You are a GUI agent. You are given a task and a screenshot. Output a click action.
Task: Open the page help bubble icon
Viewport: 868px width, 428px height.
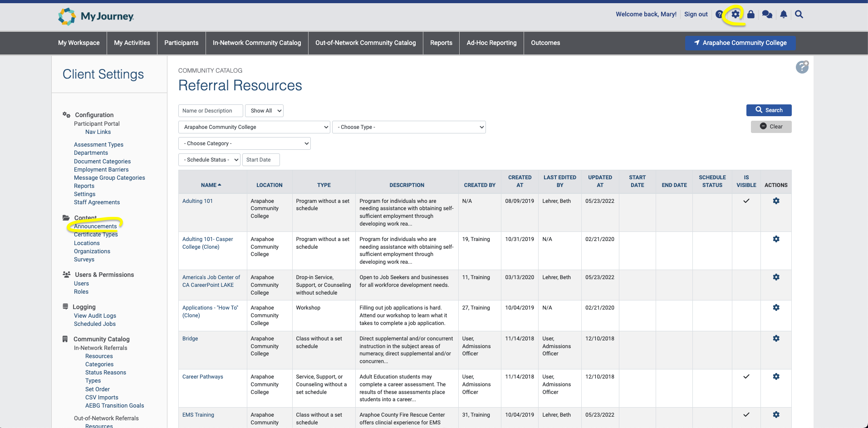click(x=802, y=67)
